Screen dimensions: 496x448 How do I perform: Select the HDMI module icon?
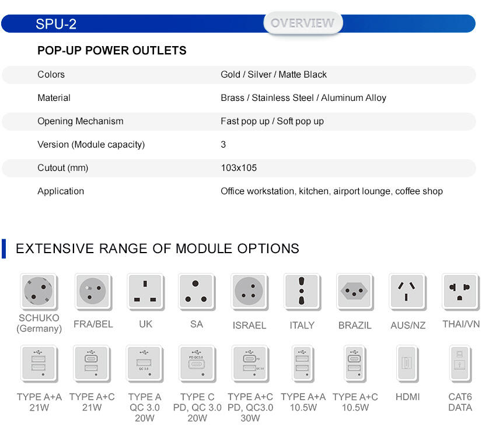coord(407,365)
